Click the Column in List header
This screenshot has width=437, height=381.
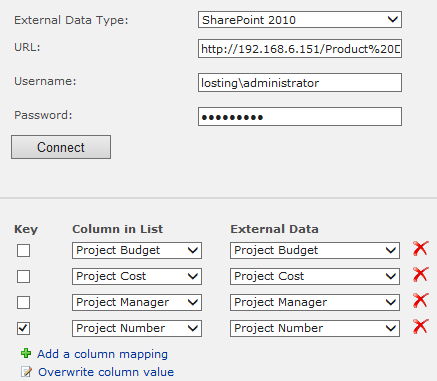click(x=118, y=229)
